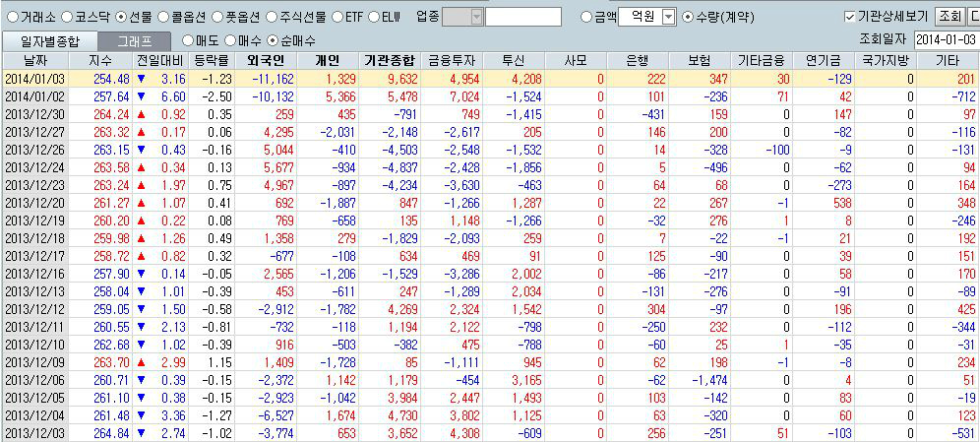Select 금액 display radio button
The image size is (980, 442).
coord(587,17)
